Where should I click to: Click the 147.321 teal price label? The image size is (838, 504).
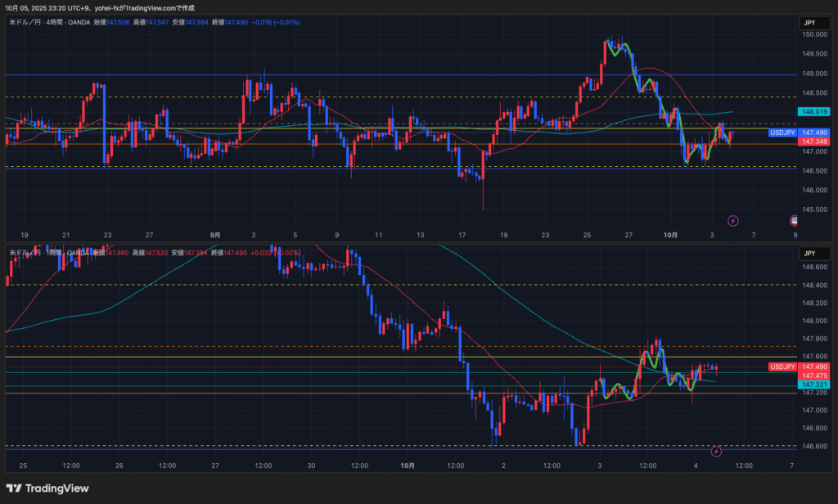click(815, 385)
